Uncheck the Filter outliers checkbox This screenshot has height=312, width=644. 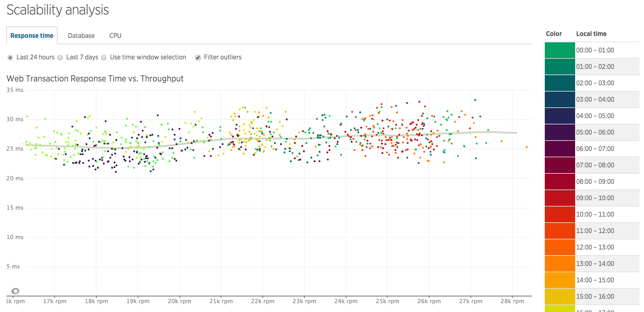198,57
